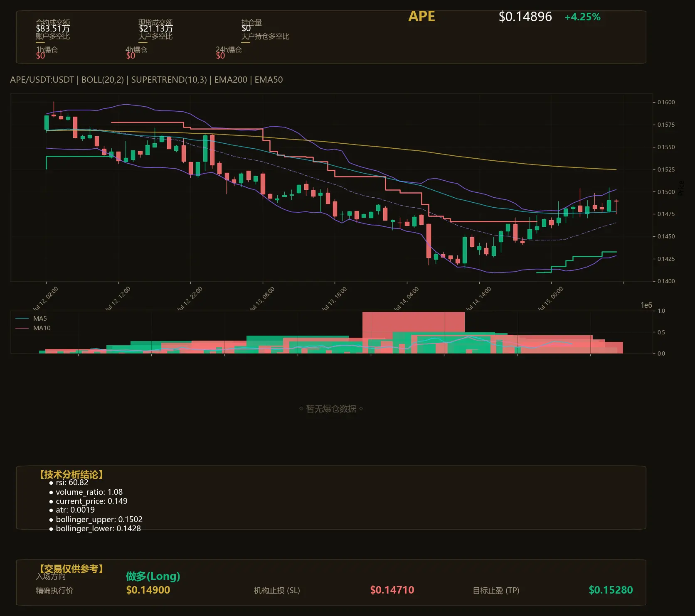Click the Jul 12, 22:00 time label
The width and height of the screenshot is (695, 616).
click(190, 299)
